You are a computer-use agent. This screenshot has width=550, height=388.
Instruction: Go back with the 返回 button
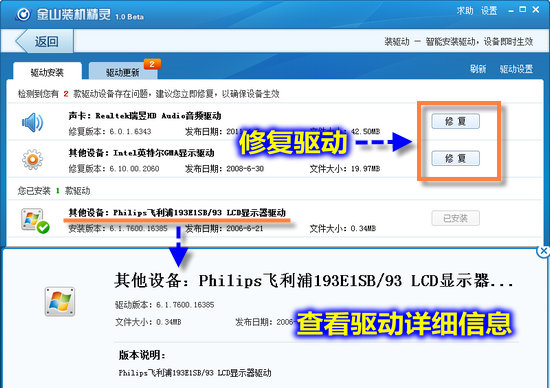click(45, 41)
